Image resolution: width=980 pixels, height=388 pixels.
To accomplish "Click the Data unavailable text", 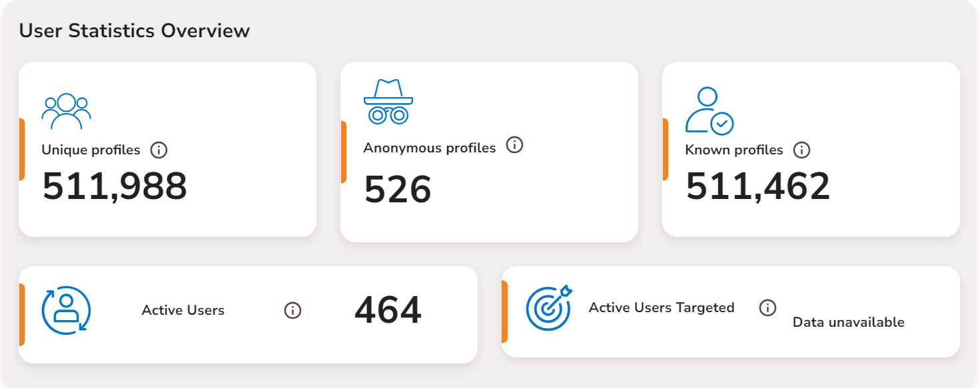I will 848,322.
